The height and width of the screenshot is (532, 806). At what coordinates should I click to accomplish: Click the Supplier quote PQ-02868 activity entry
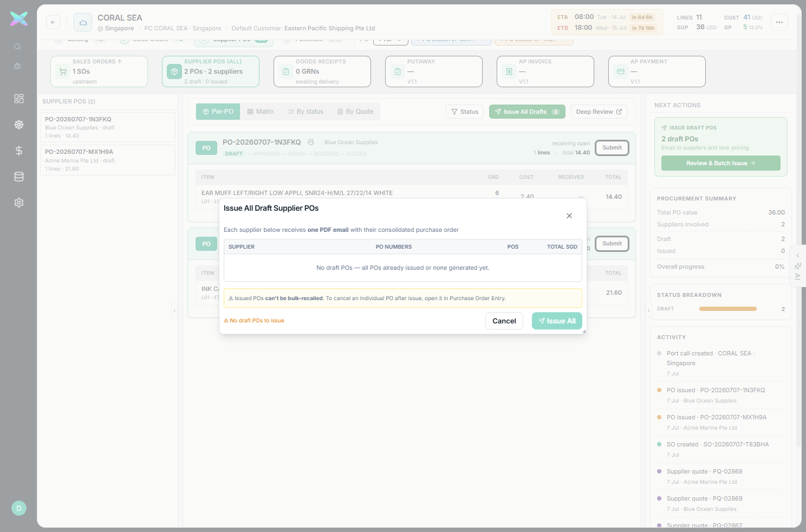pyautogui.click(x=720, y=476)
